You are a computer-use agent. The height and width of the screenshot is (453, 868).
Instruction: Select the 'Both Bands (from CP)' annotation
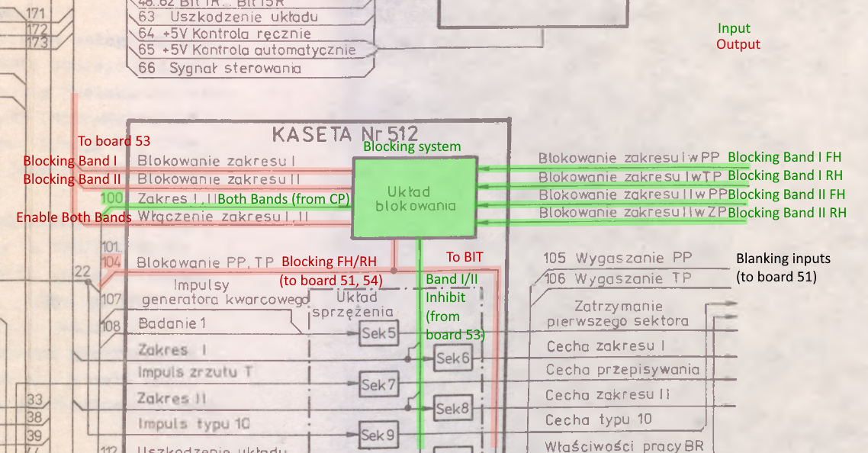284,199
